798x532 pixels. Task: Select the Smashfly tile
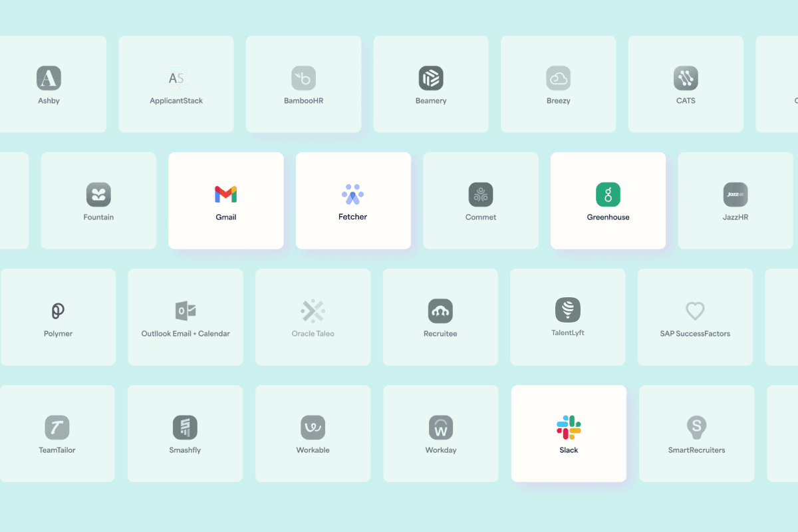(x=185, y=426)
